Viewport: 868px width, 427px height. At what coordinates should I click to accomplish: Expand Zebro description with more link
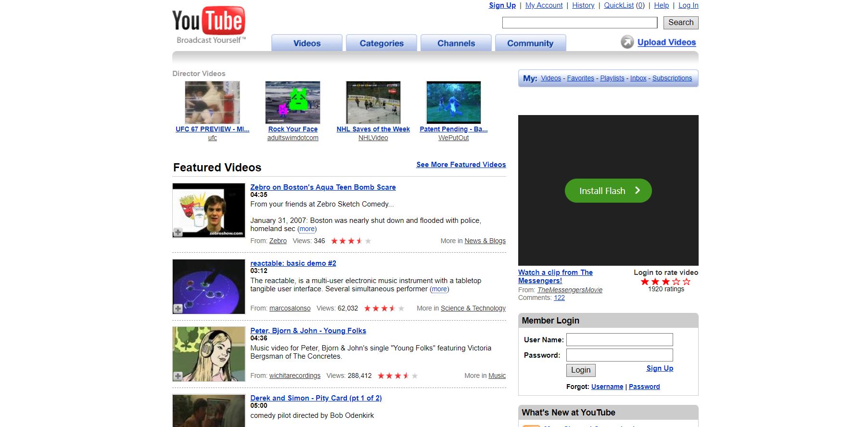click(x=307, y=229)
